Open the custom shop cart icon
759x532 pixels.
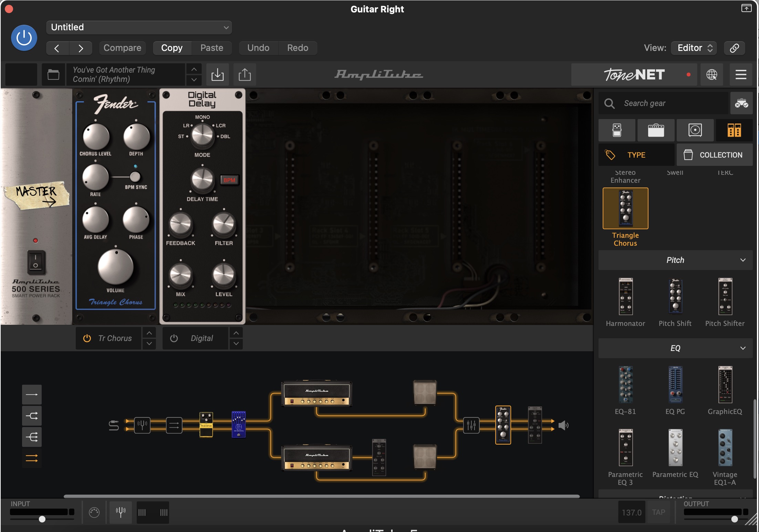pyautogui.click(x=741, y=103)
